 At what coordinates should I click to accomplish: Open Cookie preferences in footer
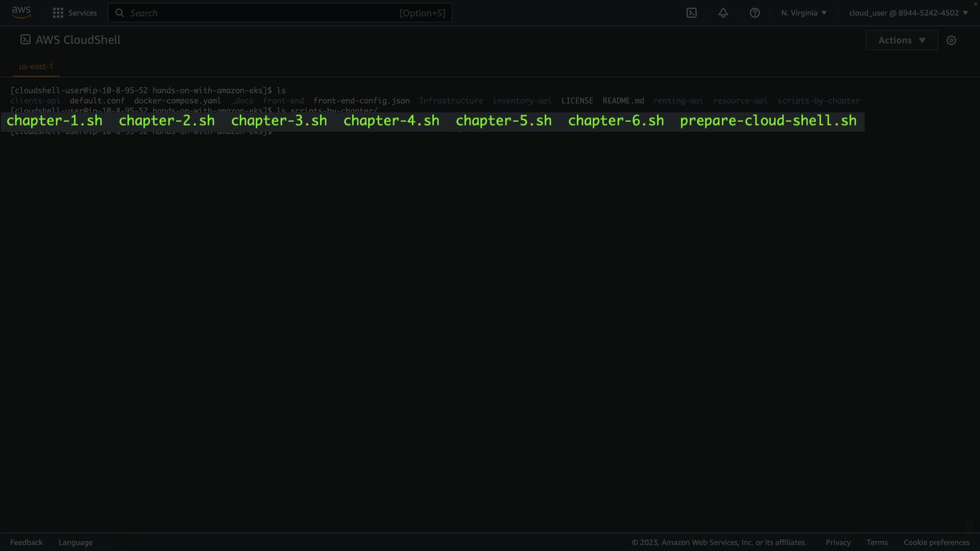point(937,542)
